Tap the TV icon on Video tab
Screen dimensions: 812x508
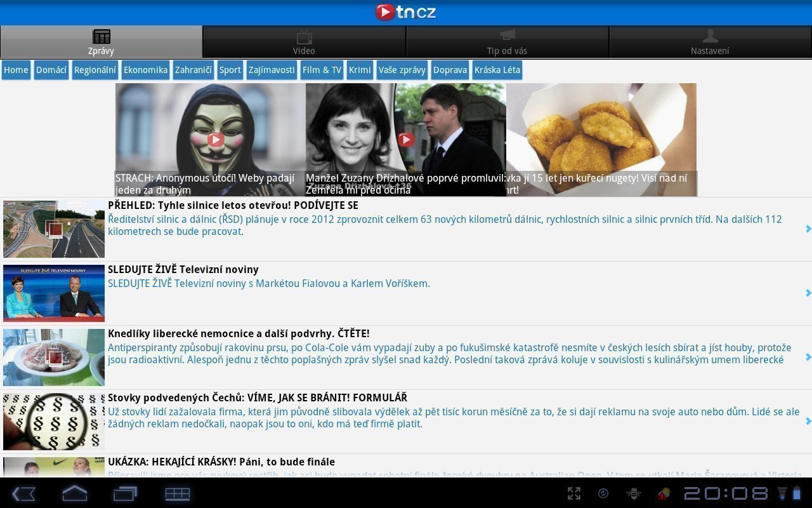(304, 37)
